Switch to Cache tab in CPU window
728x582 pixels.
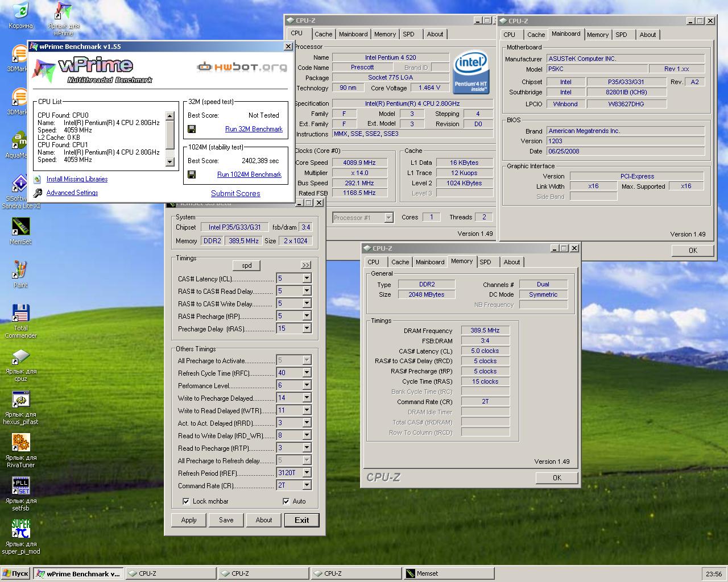pos(323,34)
